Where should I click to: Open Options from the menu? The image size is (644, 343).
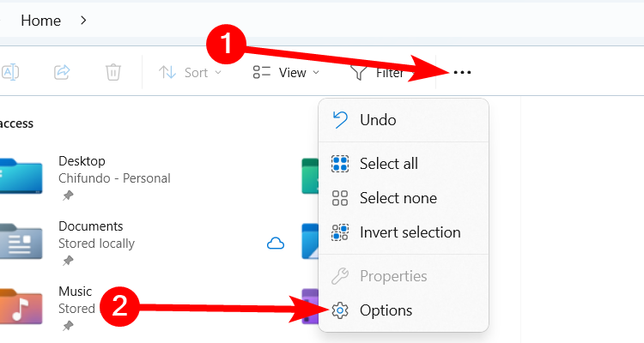coord(386,310)
